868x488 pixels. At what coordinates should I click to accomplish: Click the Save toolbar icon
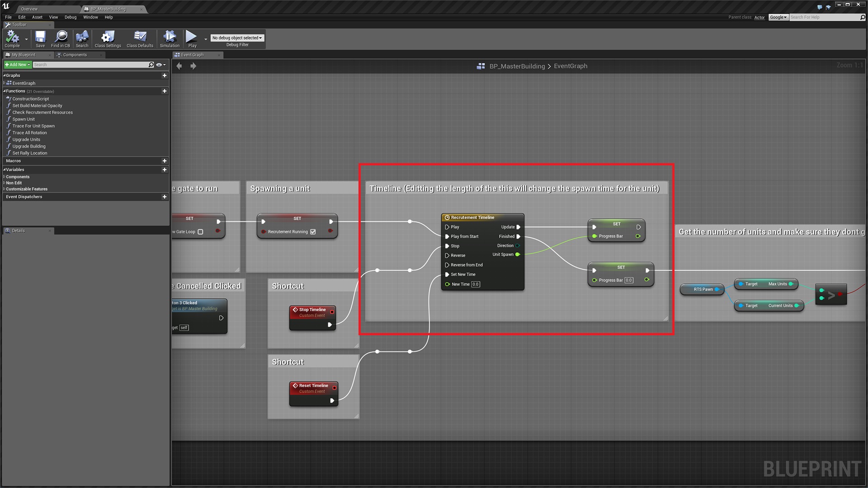tap(40, 38)
